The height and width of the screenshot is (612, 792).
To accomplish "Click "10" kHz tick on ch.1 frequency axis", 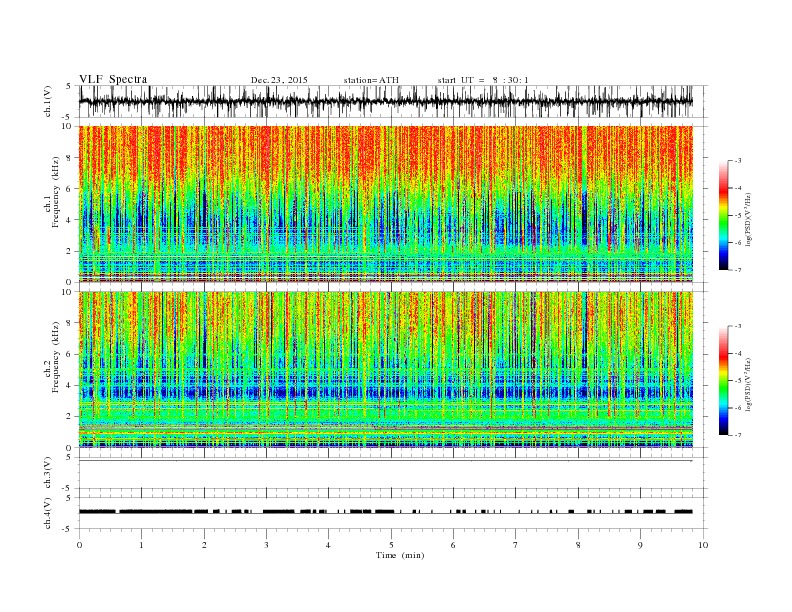I will coord(68,126).
